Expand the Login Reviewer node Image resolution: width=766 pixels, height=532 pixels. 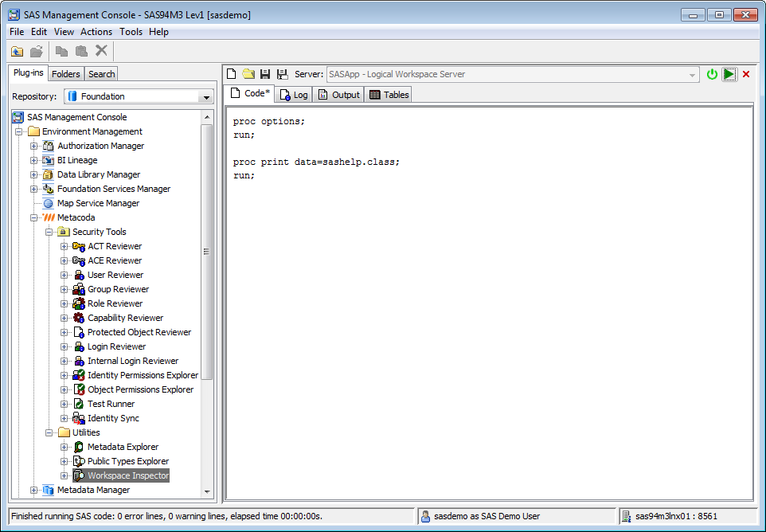click(x=64, y=347)
